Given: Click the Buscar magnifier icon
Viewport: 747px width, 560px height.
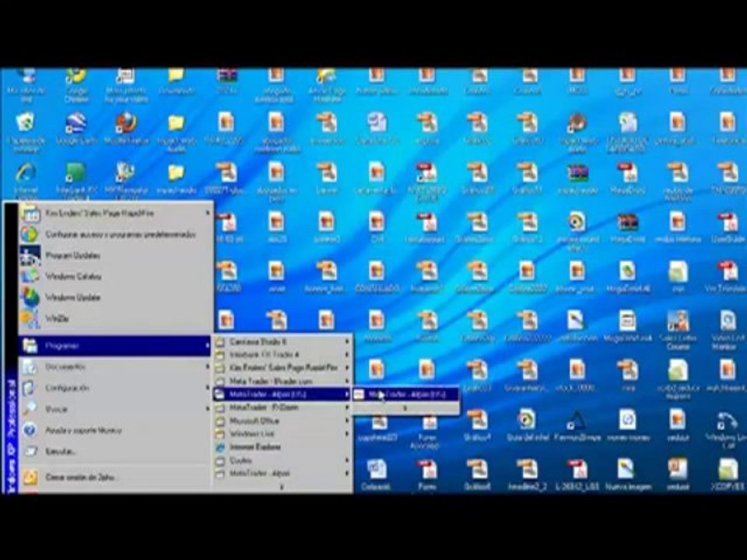Looking at the screenshot, I should 30,409.
